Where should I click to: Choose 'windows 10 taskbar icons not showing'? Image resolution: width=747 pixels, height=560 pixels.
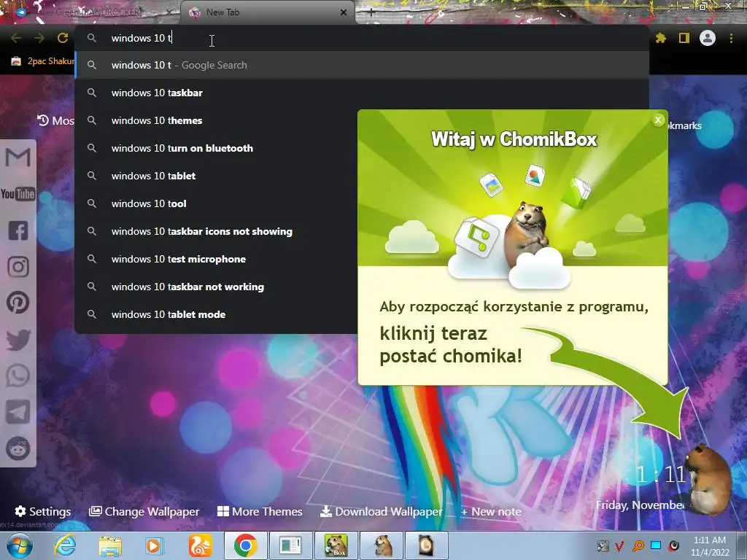coord(217,231)
